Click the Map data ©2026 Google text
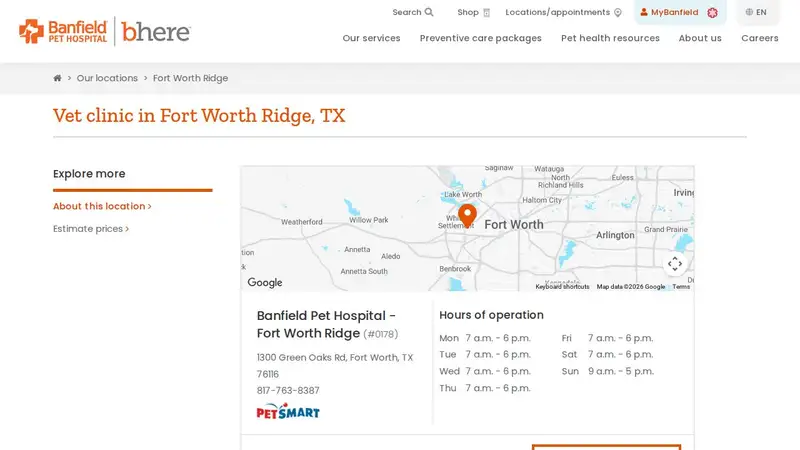 (x=631, y=287)
